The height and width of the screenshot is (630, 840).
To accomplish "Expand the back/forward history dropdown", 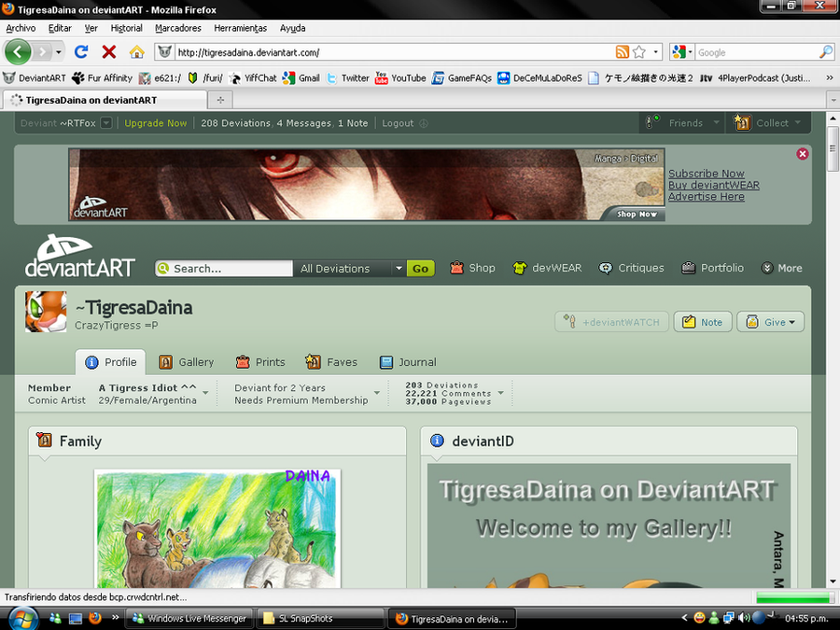I will (x=59, y=52).
